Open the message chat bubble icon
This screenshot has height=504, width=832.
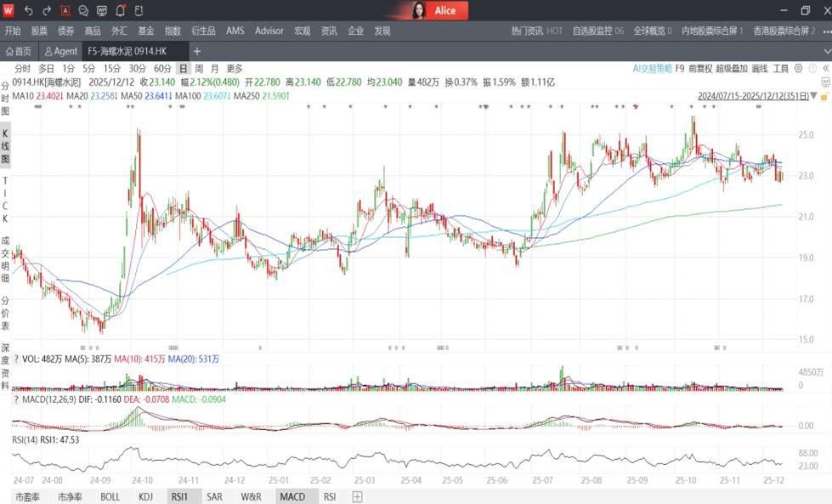[x=83, y=11]
